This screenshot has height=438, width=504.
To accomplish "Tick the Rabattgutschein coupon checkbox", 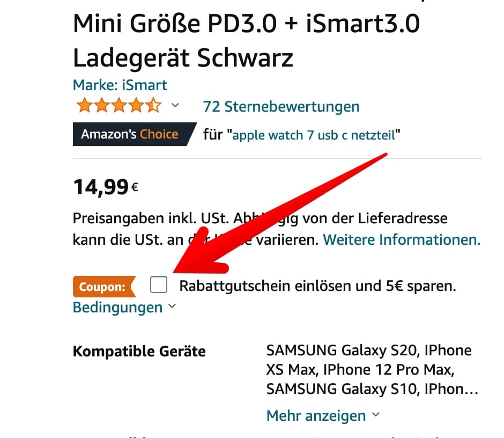I will coord(159,284).
